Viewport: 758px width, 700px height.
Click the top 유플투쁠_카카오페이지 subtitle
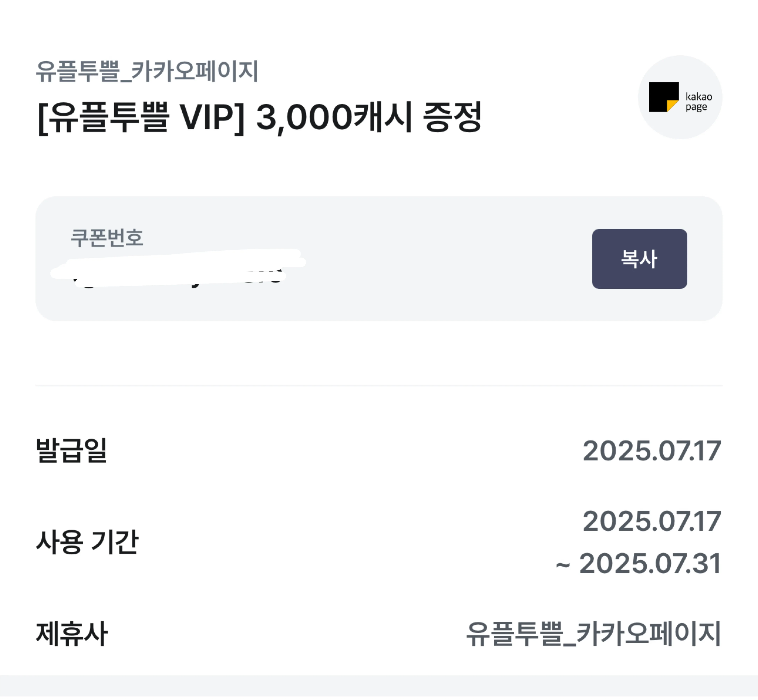147,71
